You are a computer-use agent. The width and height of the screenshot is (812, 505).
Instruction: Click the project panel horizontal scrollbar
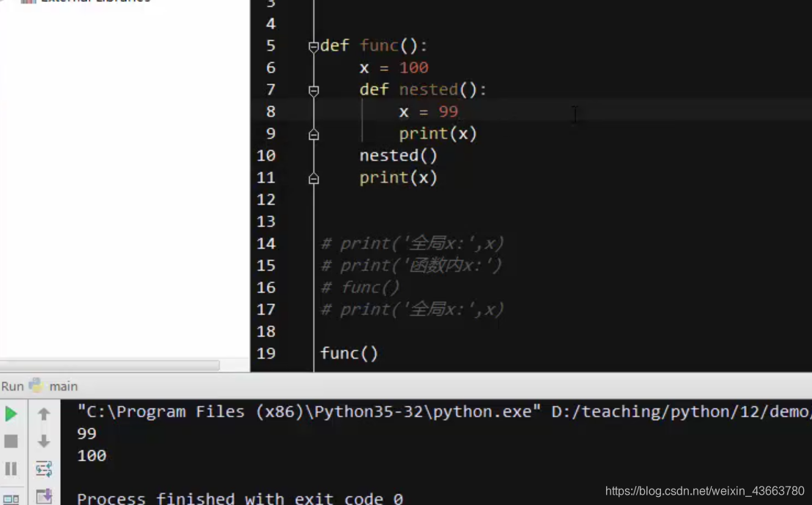pos(110,365)
